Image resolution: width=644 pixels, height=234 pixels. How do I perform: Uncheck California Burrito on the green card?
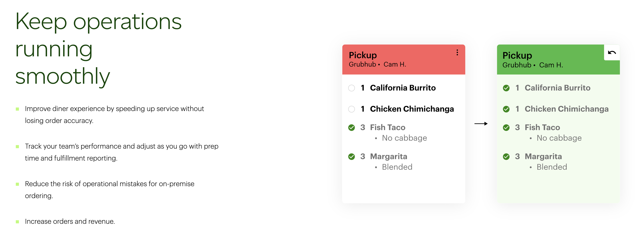pyautogui.click(x=506, y=88)
